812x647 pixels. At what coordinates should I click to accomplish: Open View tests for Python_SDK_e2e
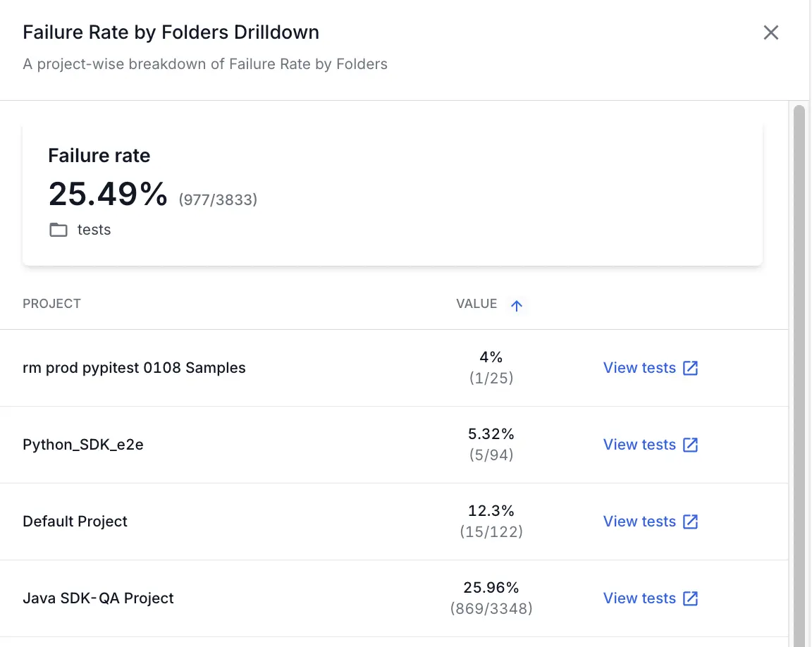[639, 445]
